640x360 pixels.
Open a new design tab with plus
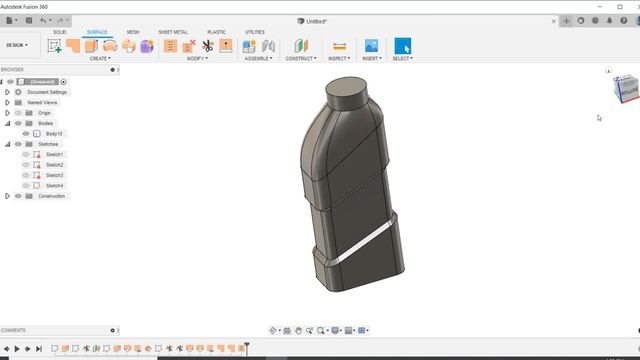coord(566,21)
